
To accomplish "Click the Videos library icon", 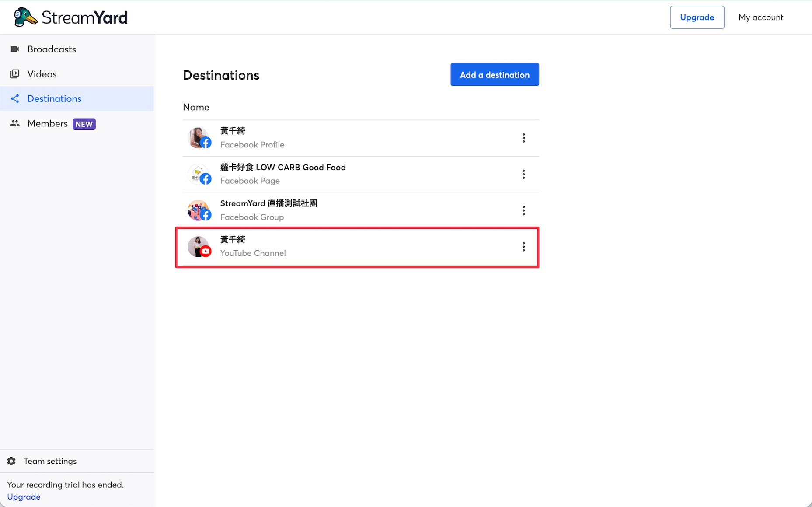I will click(x=15, y=74).
